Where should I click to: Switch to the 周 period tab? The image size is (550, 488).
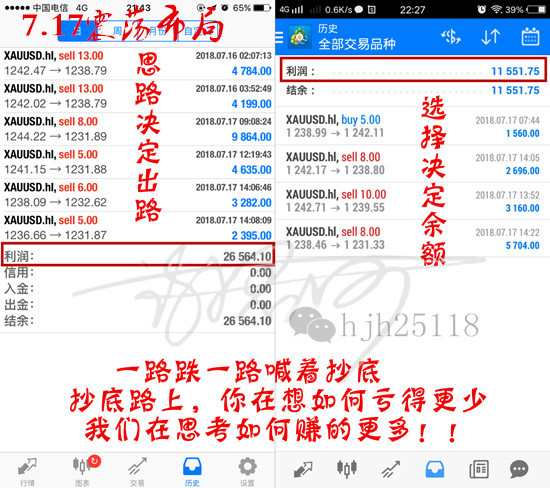pyautogui.click(x=117, y=31)
